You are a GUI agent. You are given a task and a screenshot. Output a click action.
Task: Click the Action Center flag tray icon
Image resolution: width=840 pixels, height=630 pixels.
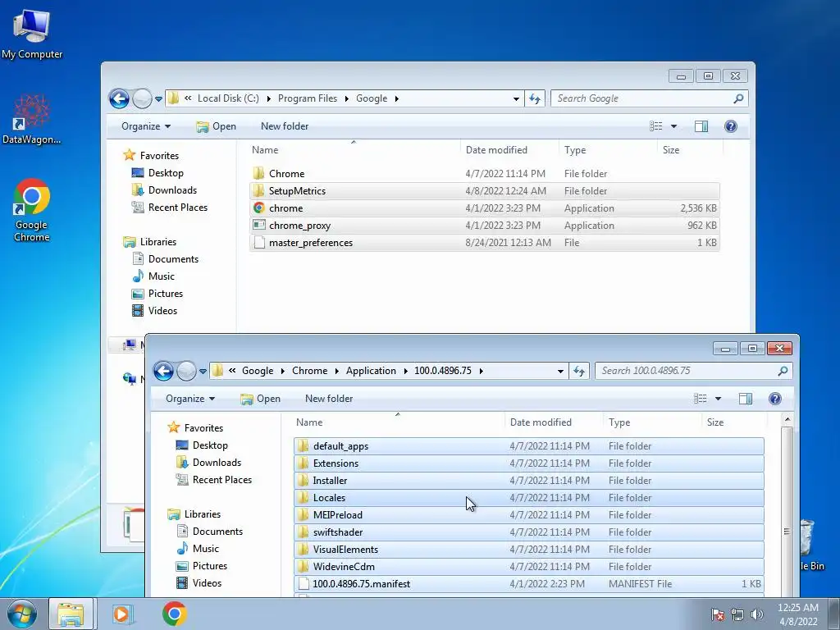tap(718, 614)
